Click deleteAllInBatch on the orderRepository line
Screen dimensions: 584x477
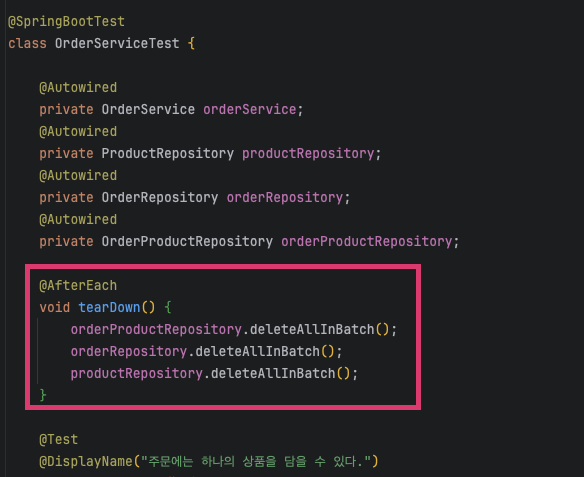coord(257,352)
